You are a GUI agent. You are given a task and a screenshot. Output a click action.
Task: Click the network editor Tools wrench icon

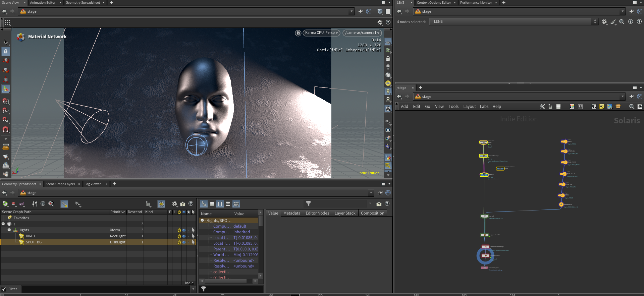click(542, 107)
